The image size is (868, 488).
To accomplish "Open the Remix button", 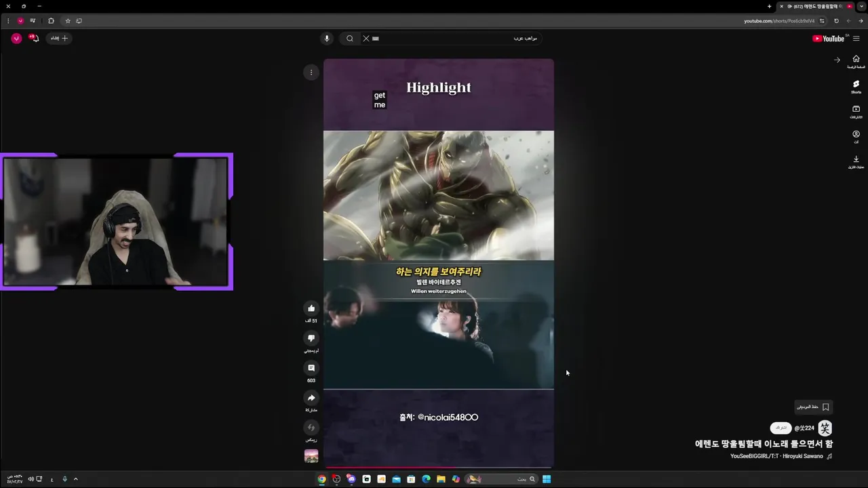I will coord(311,428).
